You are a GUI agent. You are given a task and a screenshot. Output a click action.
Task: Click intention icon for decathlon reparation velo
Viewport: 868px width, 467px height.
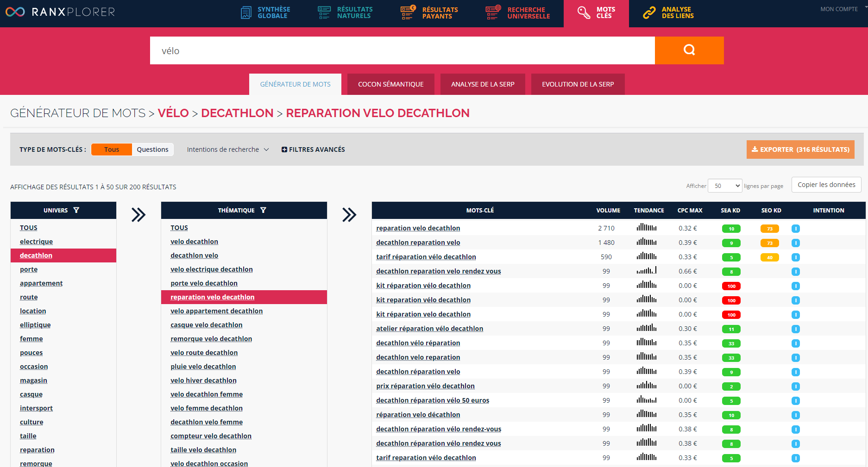pyautogui.click(x=796, y=243)
